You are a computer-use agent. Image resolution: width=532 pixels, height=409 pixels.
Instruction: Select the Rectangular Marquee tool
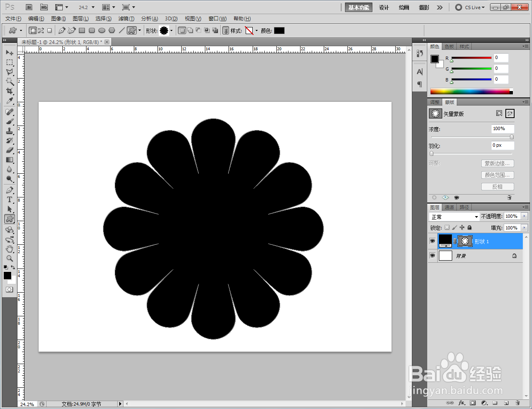pos(10,62)
